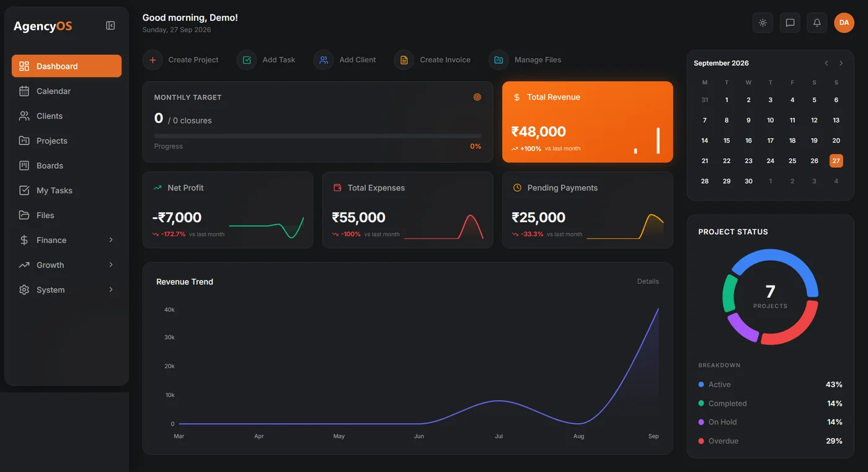Click the Manage Files folder icon
Image resolution: width=868 pixels, height=472 pixels.
(x=498, y=60)
